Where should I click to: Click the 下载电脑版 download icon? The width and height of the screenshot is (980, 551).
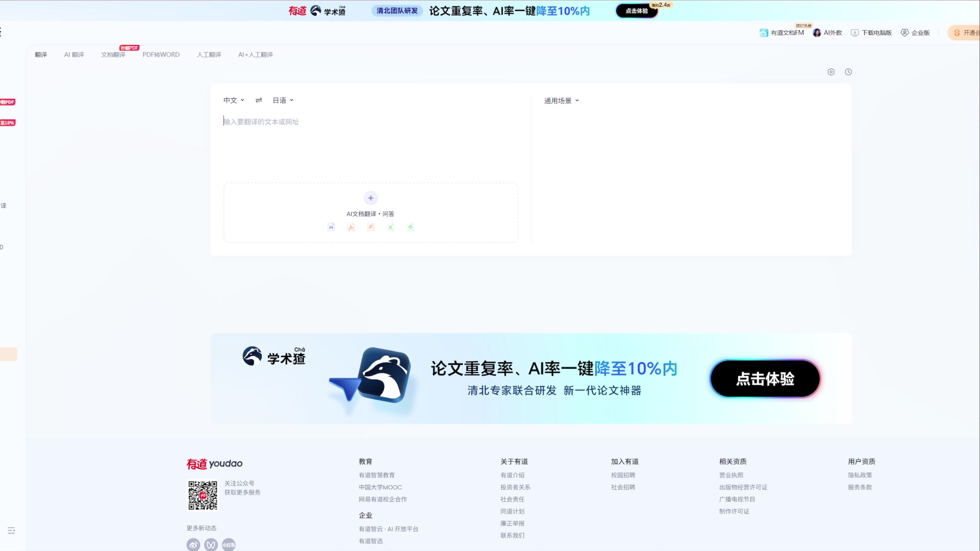click(x=855, y=33)
